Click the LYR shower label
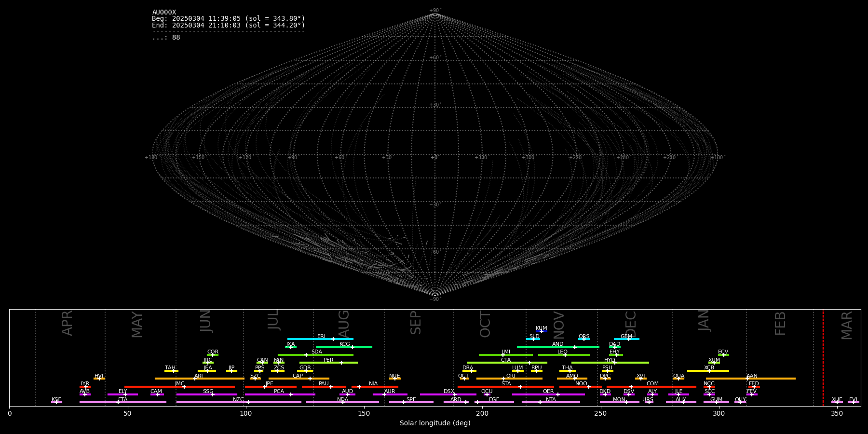This screenshot has height=434, width=868. [x=85, y=384]
